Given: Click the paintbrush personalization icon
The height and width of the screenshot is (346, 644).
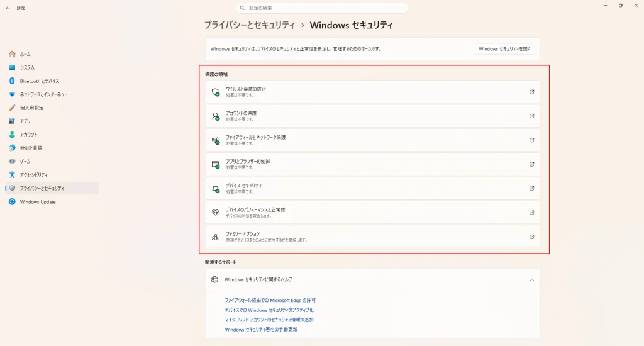Looking at the screenshot, I should (12, 108).
